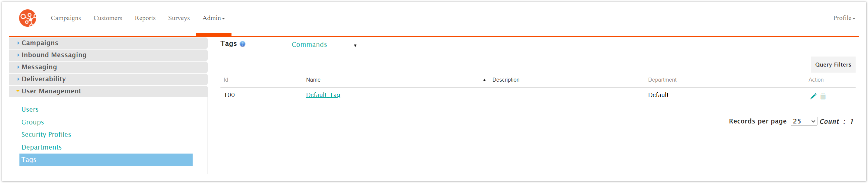Open the Profile dropdown menu
The width and height of the screenshot is (868, 183).
[x=844, y=18]
